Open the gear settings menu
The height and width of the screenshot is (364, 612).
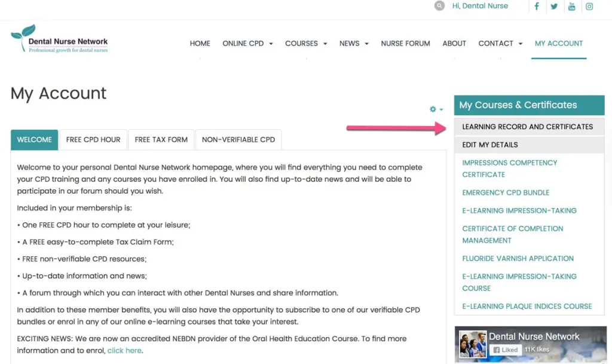coord(436,109)
